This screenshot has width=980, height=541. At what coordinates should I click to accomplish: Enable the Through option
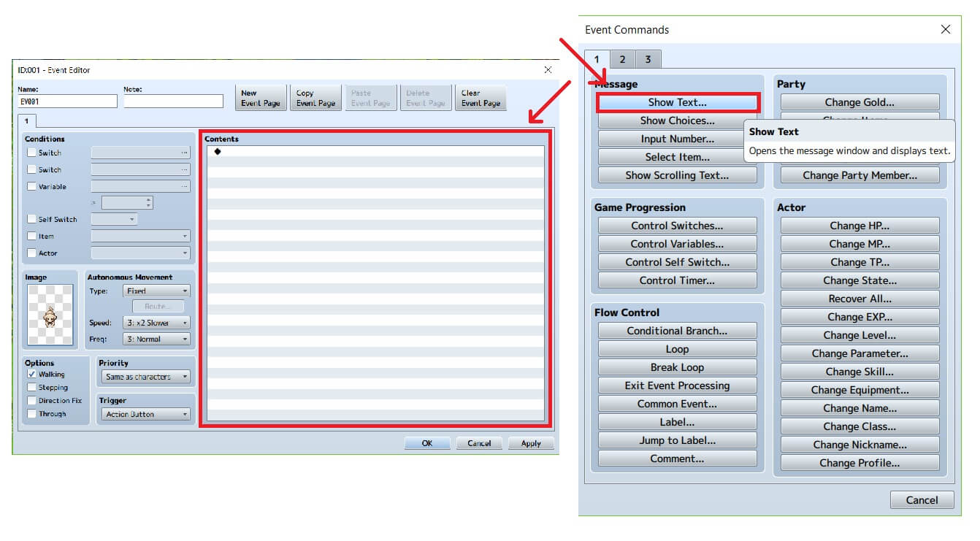(x=31, y=413)
